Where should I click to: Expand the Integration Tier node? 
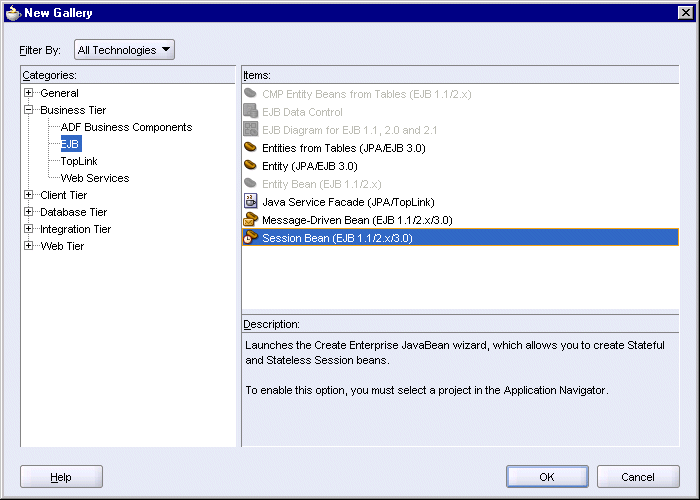click(29, 229)
